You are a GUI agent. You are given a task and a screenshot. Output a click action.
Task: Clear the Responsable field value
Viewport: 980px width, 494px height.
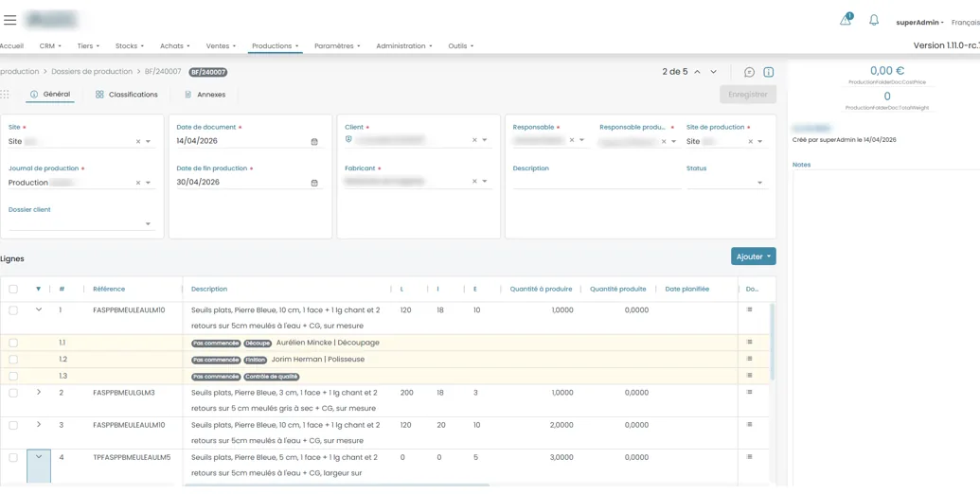571,140
